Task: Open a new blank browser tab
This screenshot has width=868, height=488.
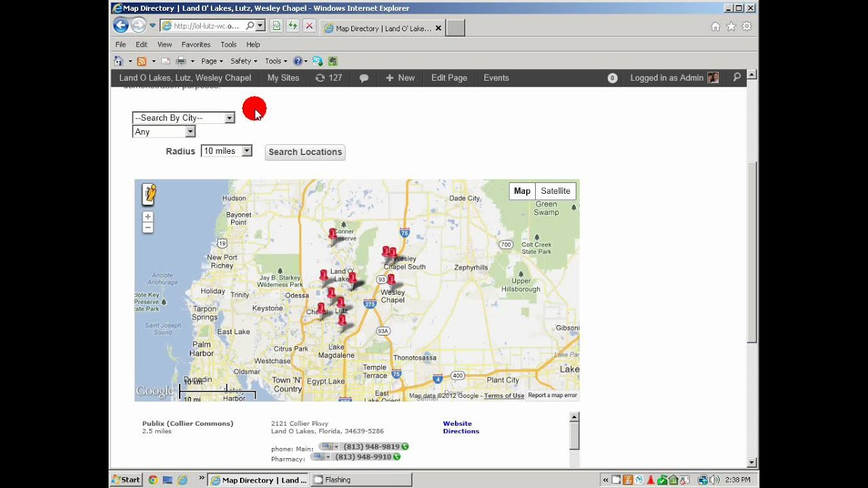Action: coord(456,28)
